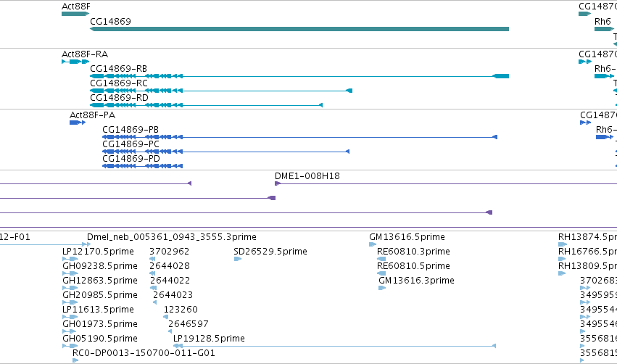The image size is (617, 364).
Task: Click the LP12170.5prime EST label
Action: pyautogui.click(x=98, y=252)
